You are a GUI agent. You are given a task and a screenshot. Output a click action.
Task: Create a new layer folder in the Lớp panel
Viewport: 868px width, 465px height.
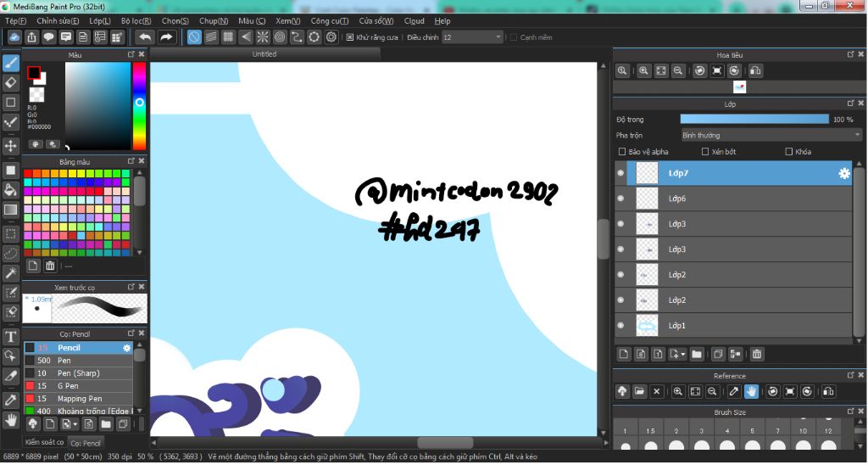point(697,354)
